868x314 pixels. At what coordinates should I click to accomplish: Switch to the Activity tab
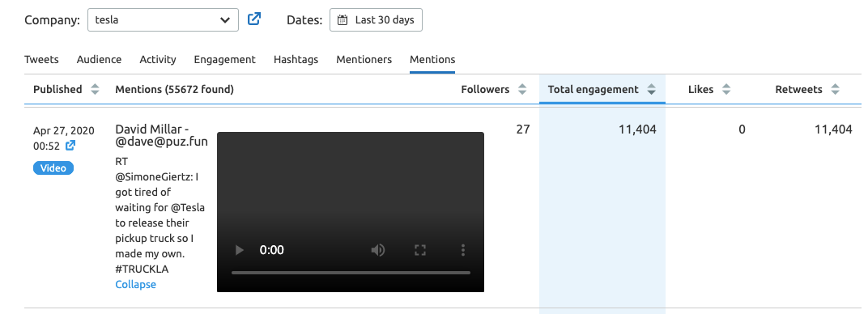tap(158, 60)
